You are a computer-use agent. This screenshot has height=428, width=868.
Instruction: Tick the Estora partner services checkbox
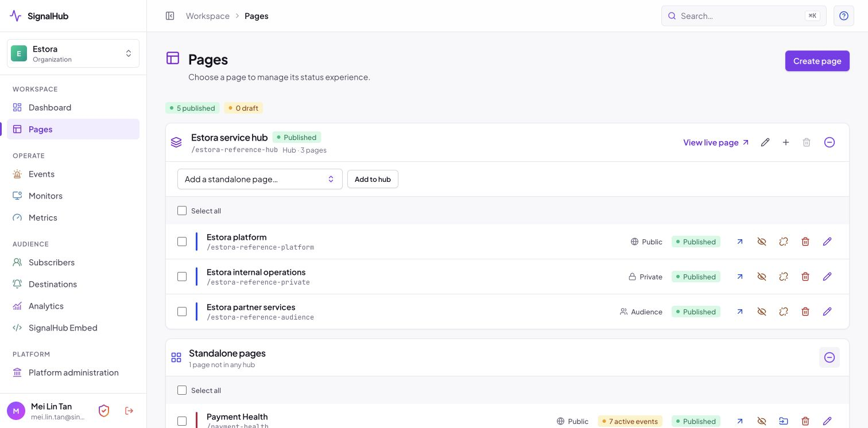tap(182, 312)
